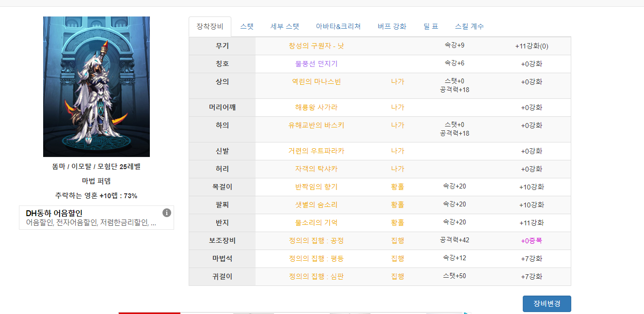Image resolution: width=644 pixels, height=314 pixels.
Task: Switch to the 스킬 계수 tab
Action: [469, 27]
